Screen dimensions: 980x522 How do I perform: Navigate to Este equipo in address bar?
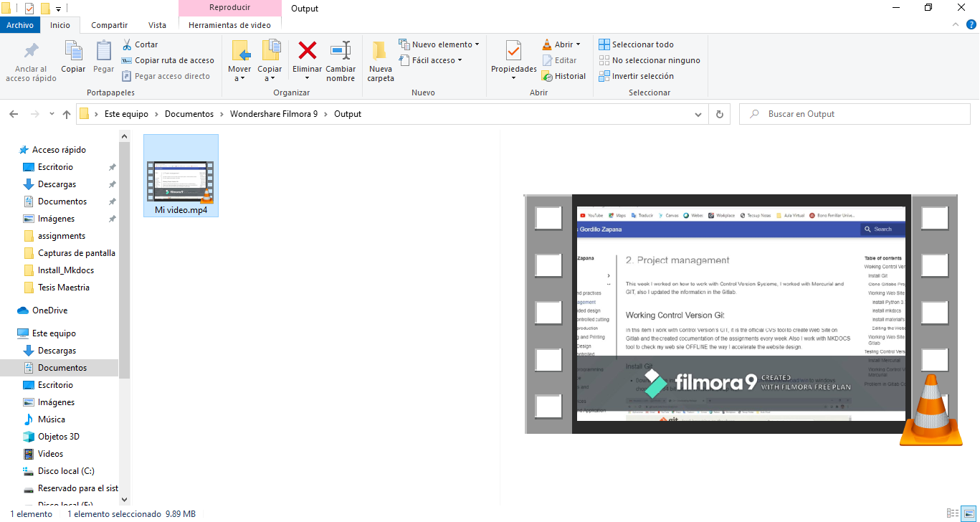pyautogui.click(x=126, y=114)
